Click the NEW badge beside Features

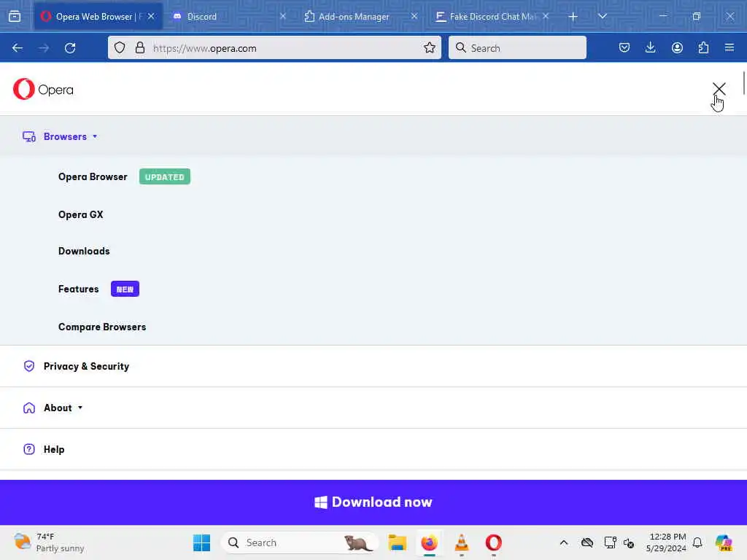(125, 289)
